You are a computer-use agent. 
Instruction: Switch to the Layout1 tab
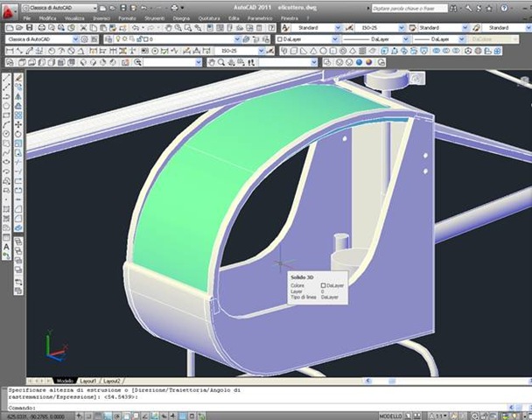(x=88, y=381)
